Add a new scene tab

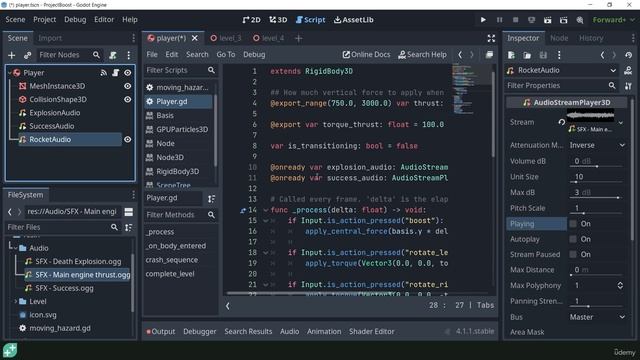pyautogui.click(x=298, y=38)
